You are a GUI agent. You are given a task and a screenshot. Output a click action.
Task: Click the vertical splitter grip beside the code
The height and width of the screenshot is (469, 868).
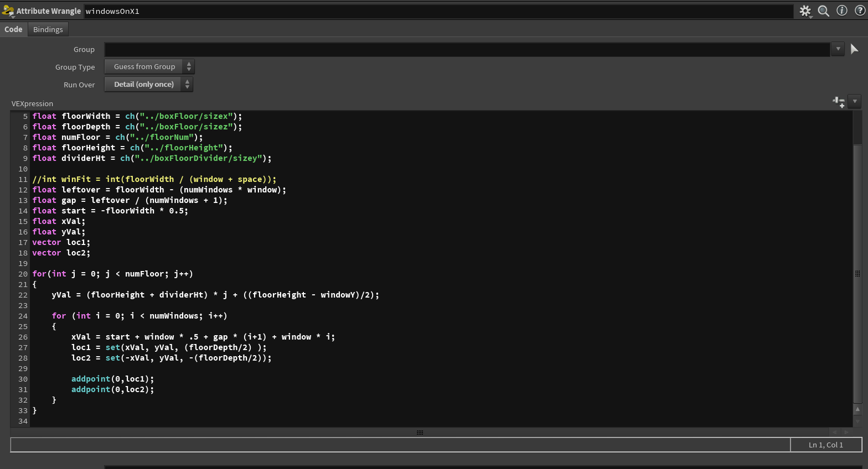click(857, 273)
